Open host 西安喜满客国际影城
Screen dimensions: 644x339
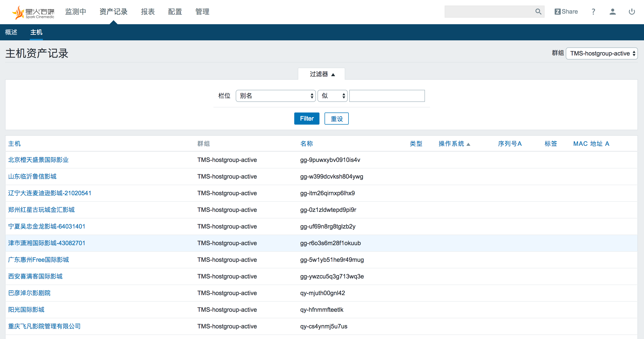point(35,276)
